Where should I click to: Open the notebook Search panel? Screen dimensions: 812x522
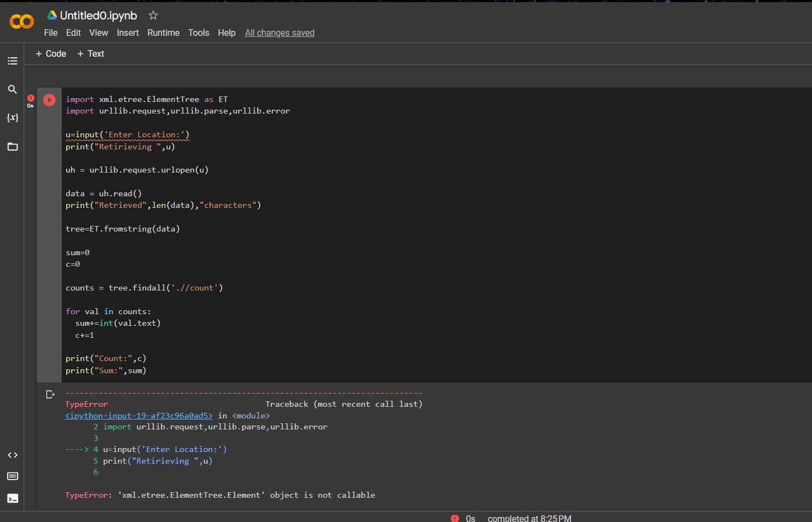(12, 89)
